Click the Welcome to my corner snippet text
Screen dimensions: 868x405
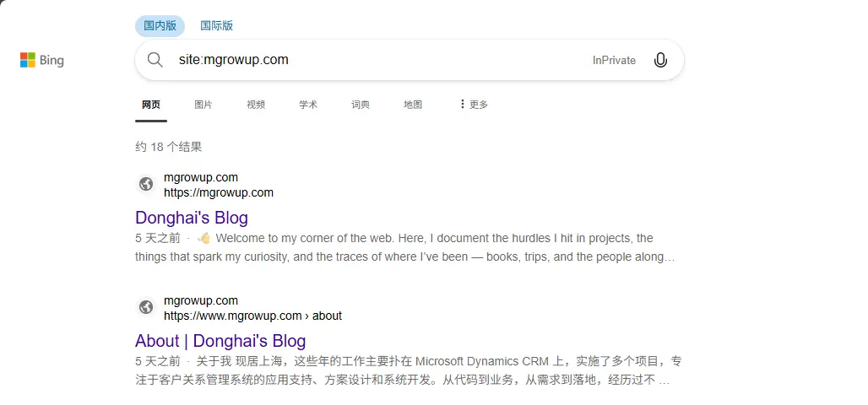[404, 248]
